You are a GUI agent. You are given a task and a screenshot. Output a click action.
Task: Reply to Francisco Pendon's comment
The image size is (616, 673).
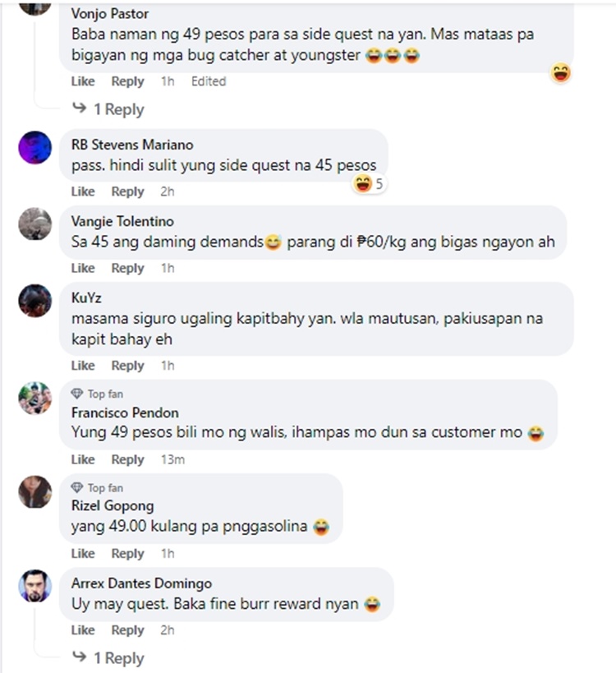(x=128, y=459)
